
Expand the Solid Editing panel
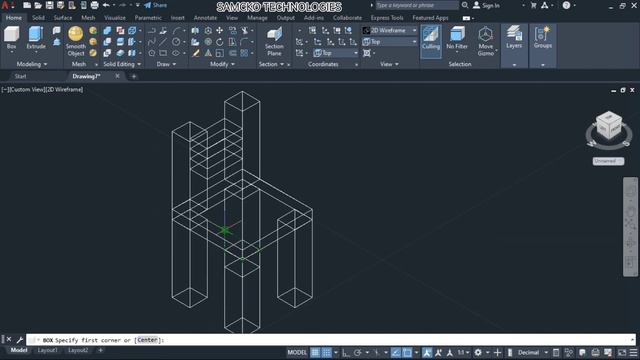[122, 64]
